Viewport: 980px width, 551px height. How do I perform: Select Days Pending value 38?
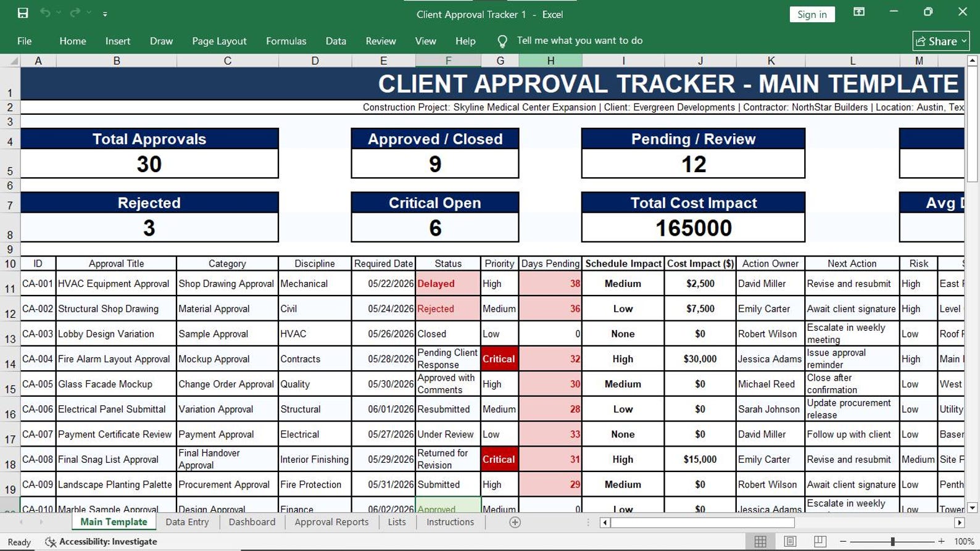(550, 284)
